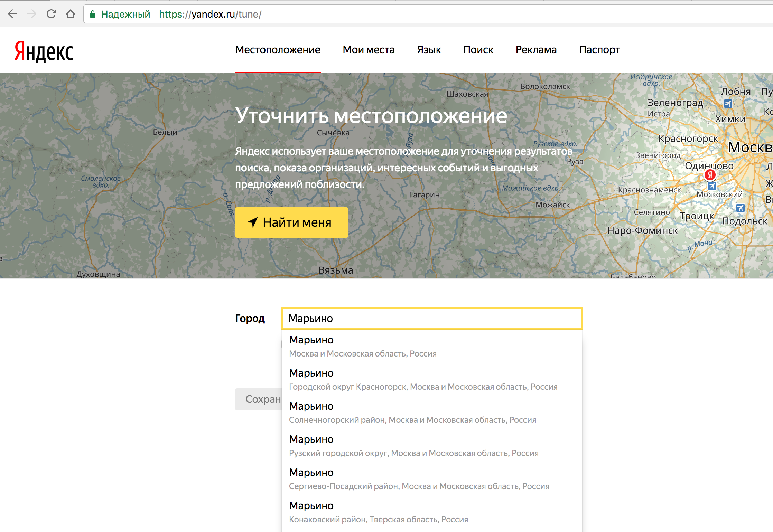Screen dimensions: 773x532
Task: Choose Марьино, Москва и Московская область suggestion
Action: tap(432, 346)
